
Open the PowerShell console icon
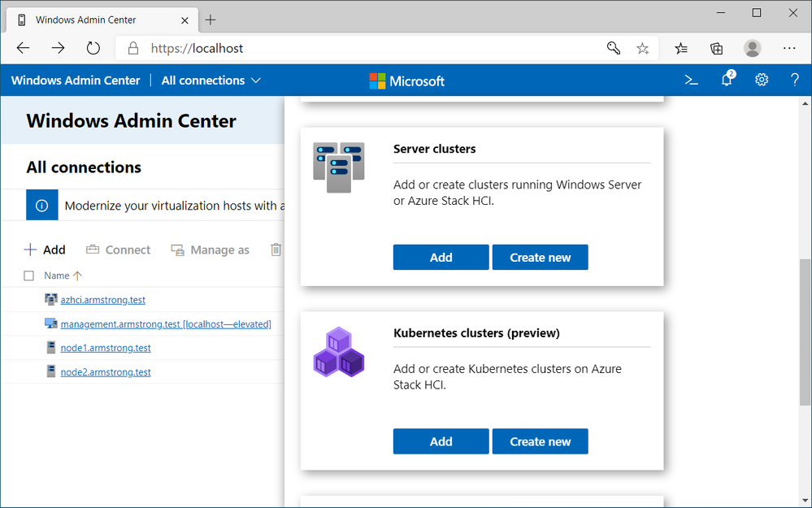click(x=692, y=80)
